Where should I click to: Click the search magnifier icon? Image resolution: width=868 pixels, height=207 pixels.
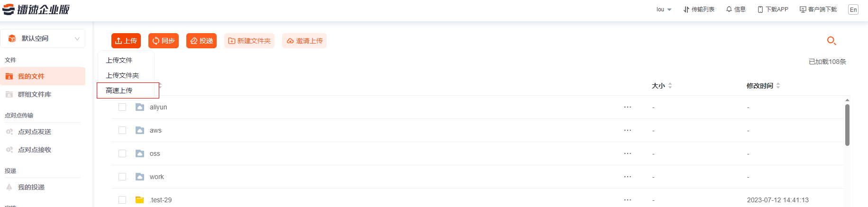[831, 41]
